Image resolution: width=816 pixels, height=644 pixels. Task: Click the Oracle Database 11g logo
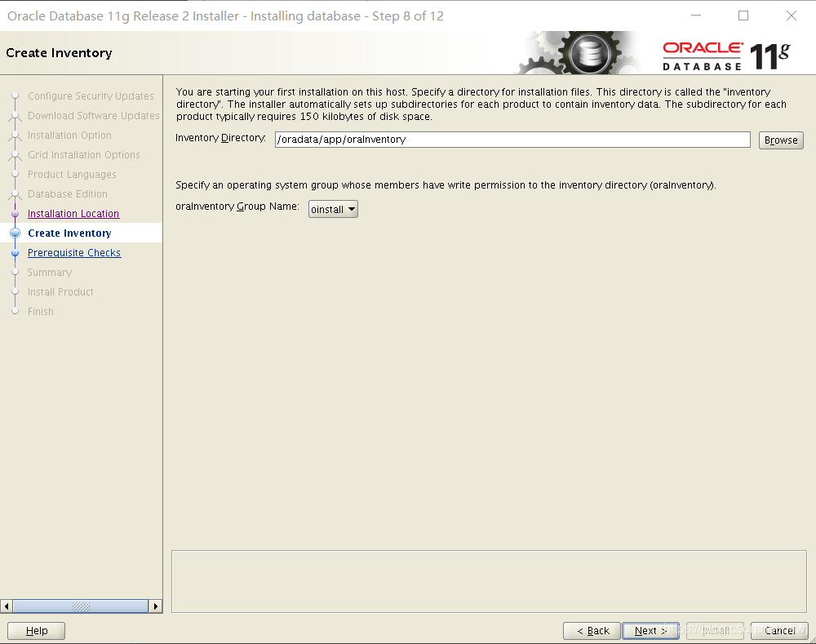[x=726, y=56]
